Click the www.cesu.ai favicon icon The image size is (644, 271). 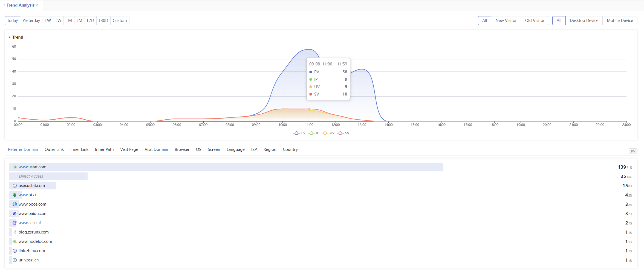point(15,223)
